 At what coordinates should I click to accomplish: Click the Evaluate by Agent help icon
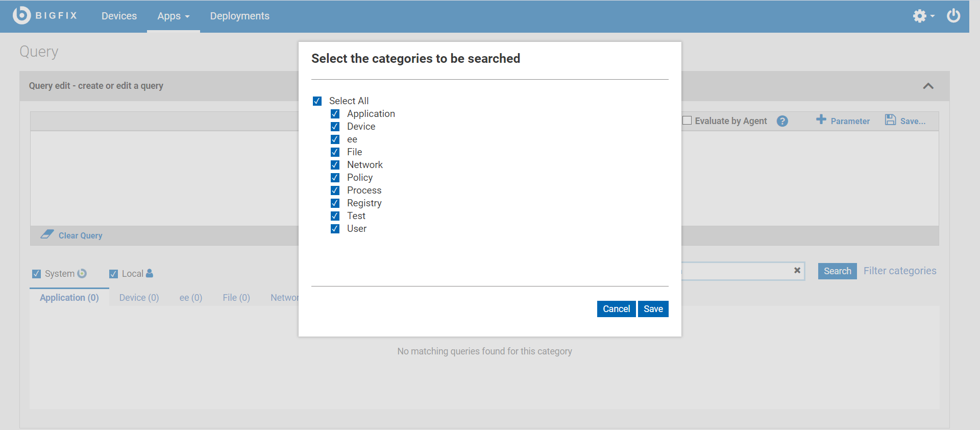click(782, 121)
